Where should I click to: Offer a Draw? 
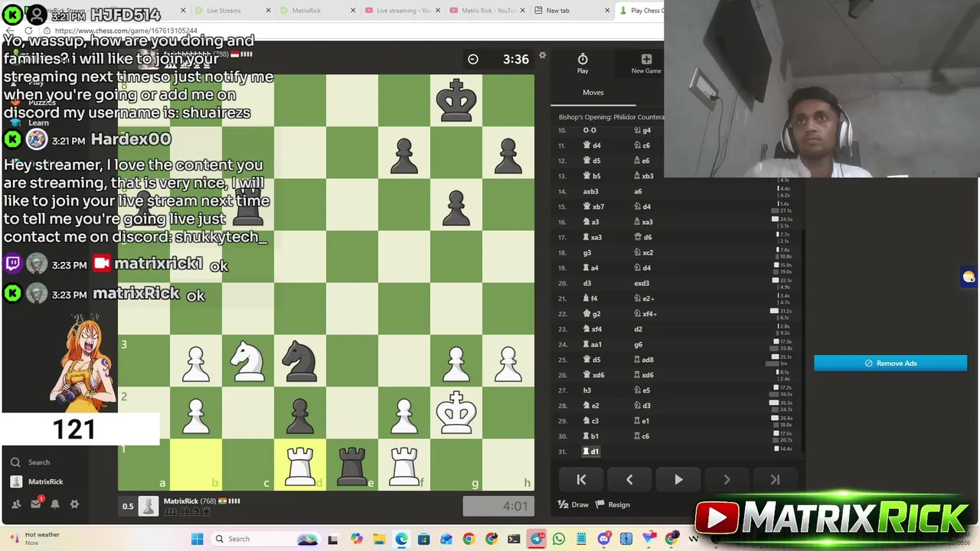click(573, 504)
